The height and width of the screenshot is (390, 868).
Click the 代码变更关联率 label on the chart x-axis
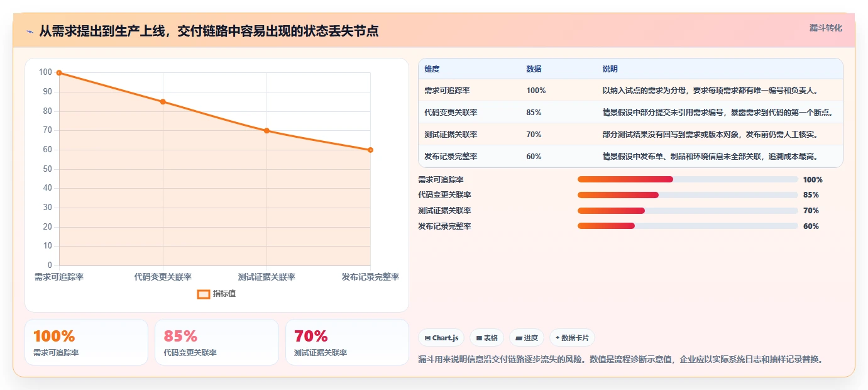[x=163, y=277]
